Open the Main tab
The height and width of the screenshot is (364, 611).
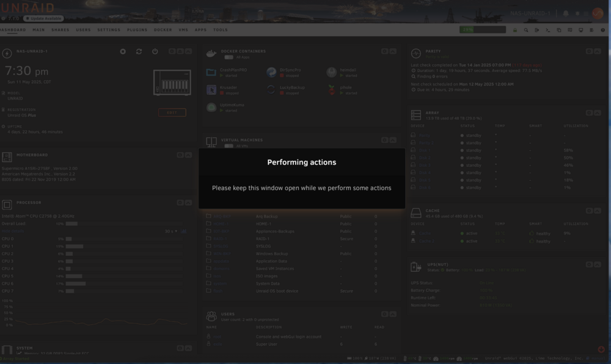38,30
